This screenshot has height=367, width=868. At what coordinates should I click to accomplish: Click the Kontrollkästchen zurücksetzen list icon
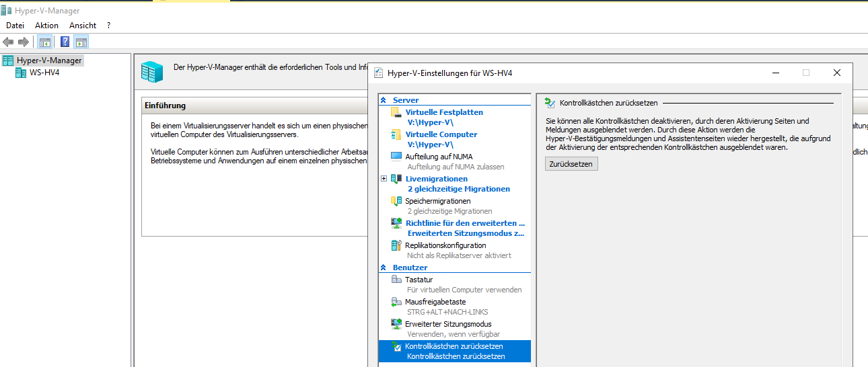(396, 346)
